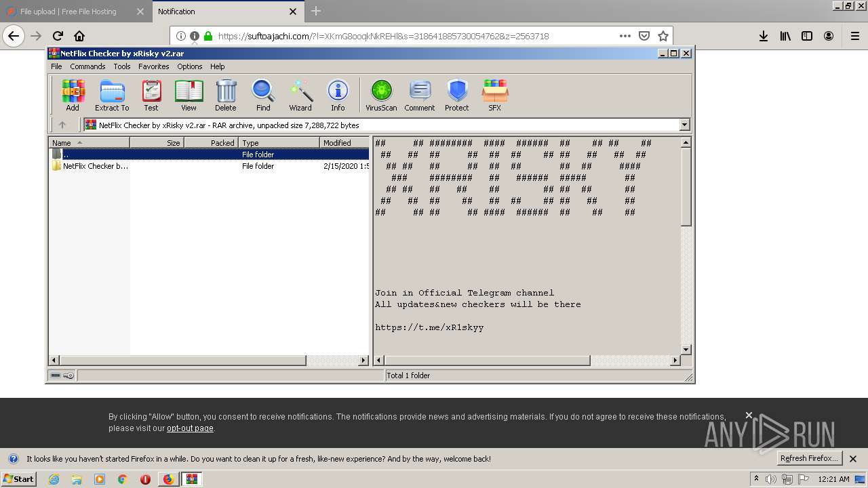Sort file list by Modified column
Screen dimensions: 868x488
point(344,142)
